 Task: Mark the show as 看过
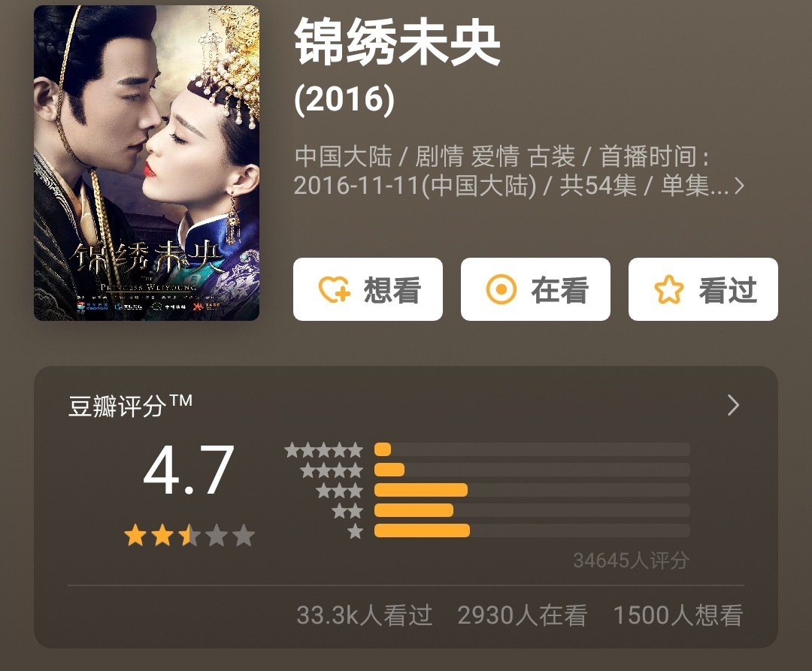(x=703, y=289)
